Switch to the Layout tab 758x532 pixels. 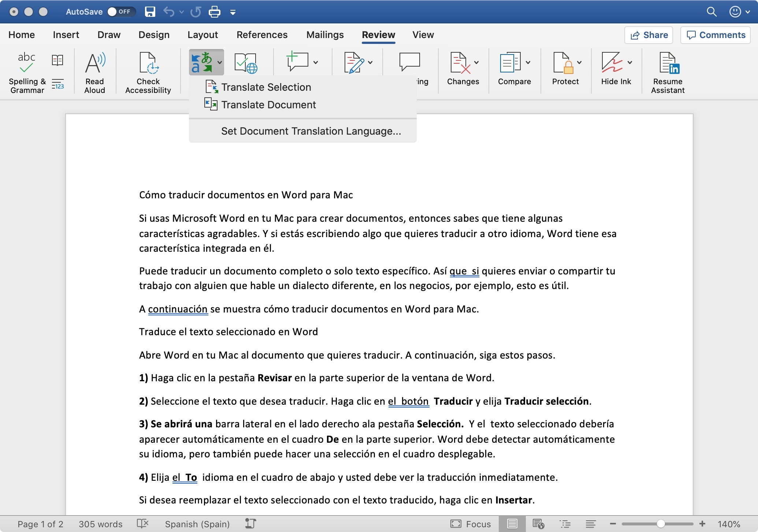pos(202,35)
